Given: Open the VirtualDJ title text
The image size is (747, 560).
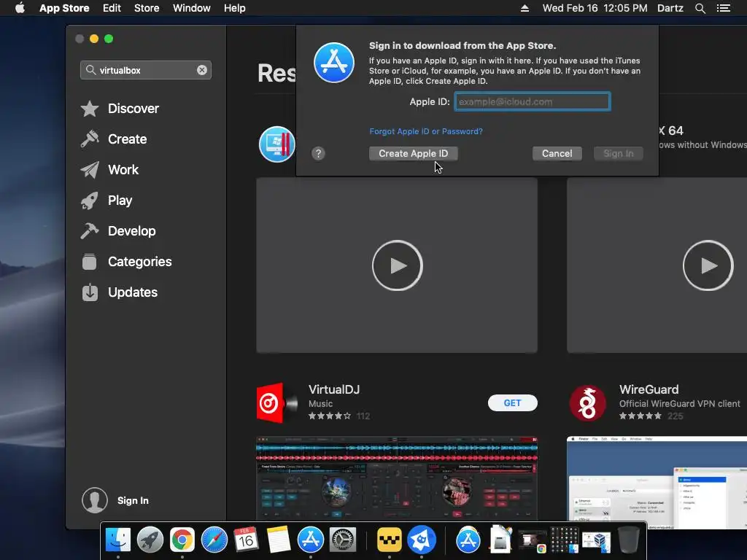Looking at the screenshot, I should [x=334, y=389].
